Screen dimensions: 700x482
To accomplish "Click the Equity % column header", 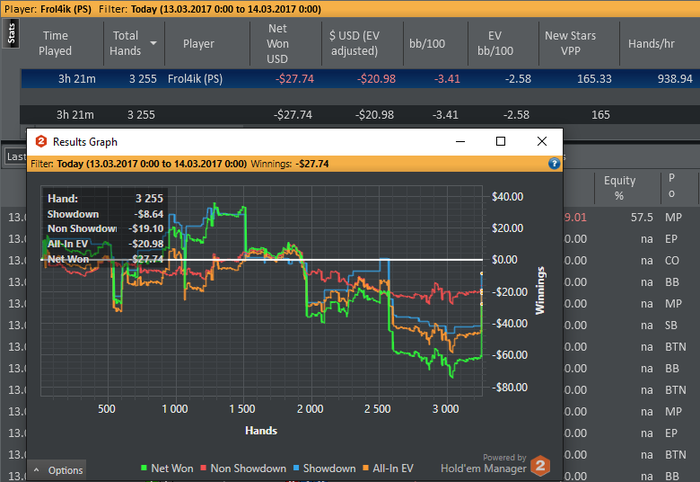I will (620, 188).
